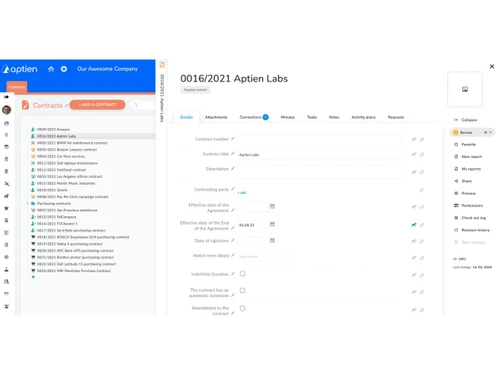Click the Description text area
This screenshot has height=375, width=500.
320,171
